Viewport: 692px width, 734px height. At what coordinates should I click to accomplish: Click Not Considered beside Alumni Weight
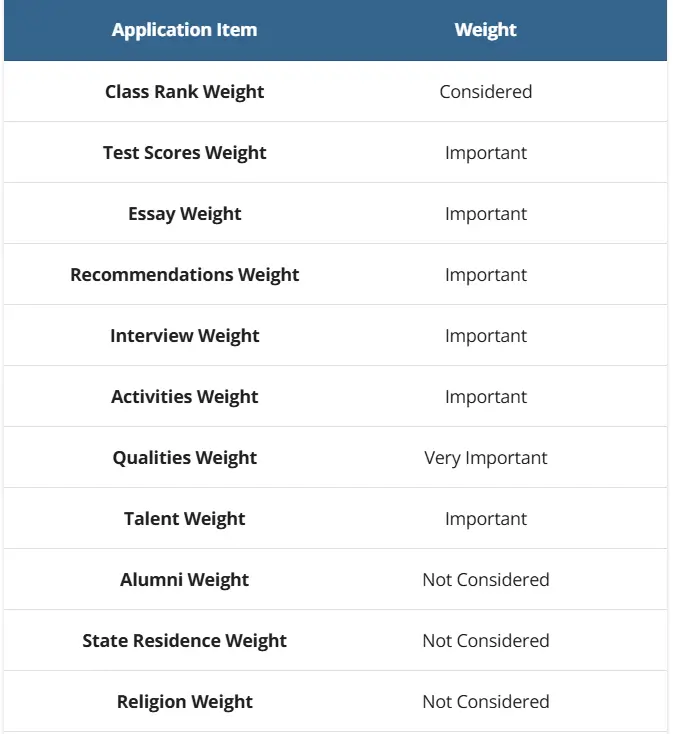point(485,580)
